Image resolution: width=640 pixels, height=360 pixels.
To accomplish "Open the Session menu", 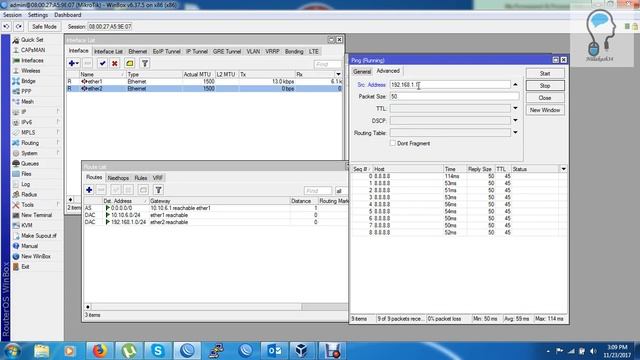I will pyautogui.click(x=12, y=15).
